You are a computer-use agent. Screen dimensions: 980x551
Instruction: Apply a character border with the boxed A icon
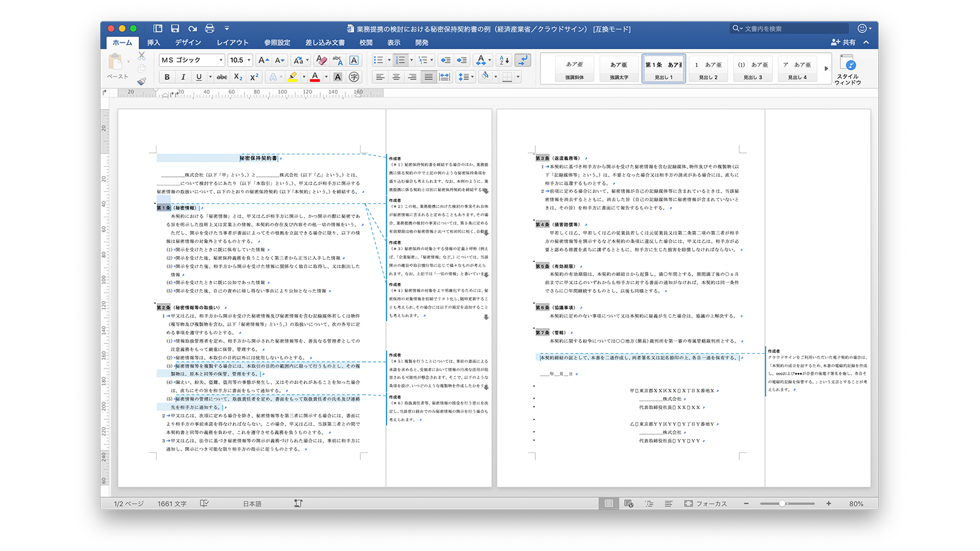pyautogui.click(x=354, y=60)
